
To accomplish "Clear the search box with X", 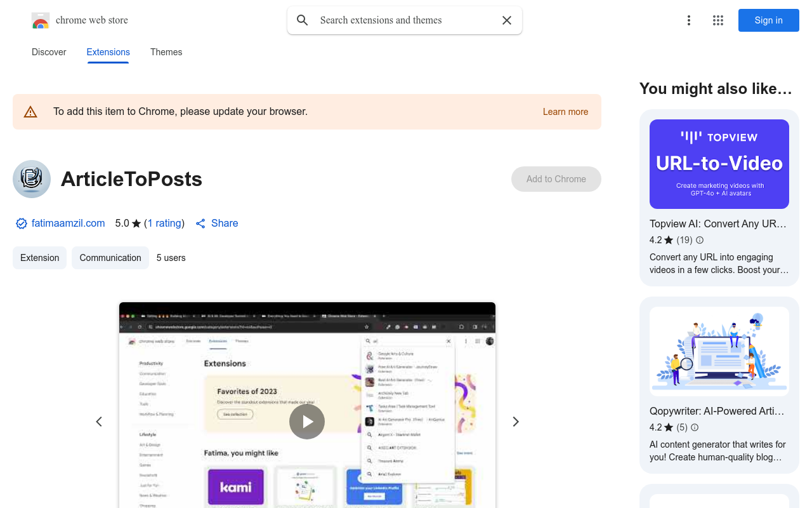I will pyautogui.click(x=507, y=20).
